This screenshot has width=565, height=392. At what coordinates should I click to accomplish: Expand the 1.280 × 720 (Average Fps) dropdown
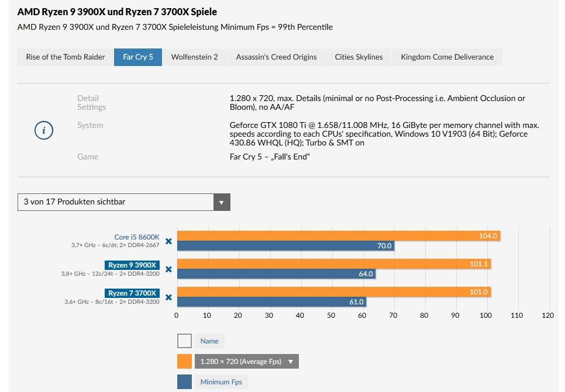coord(247,362)
